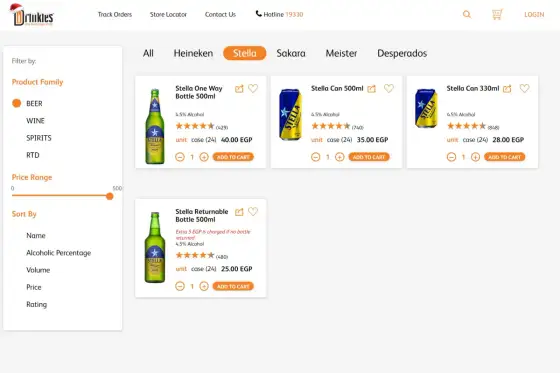Image resolution: width=560 pixels, height=373 pixels.
Task: Add Stella Returnable Bottle to cart
Action: click(x=233, y=286)
